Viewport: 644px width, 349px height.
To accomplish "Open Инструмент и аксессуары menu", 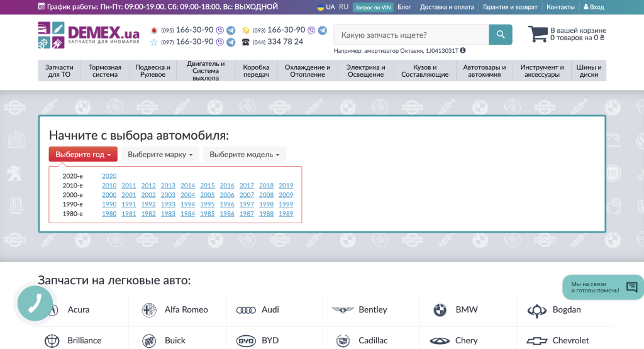I will 541,70.
